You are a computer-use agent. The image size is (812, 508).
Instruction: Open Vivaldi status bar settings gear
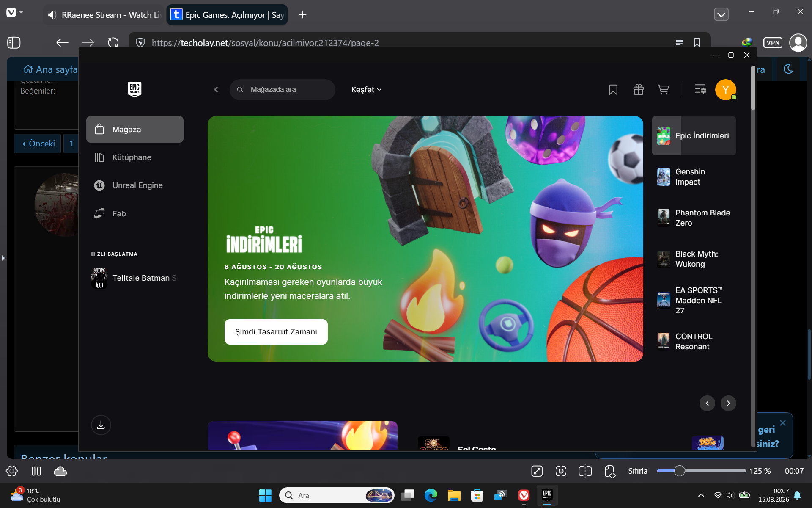[x=12, y=471]
